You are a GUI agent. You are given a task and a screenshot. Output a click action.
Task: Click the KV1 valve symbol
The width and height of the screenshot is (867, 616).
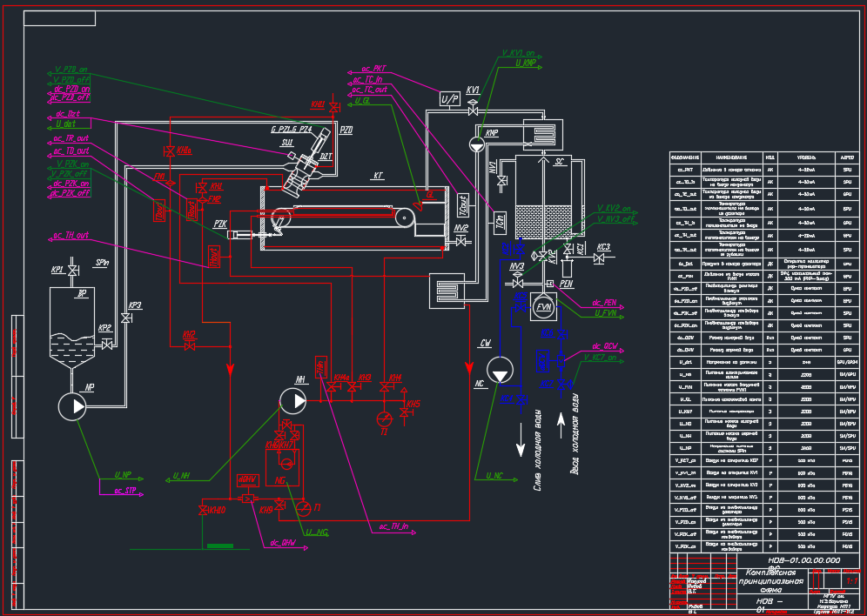(474, 110)
